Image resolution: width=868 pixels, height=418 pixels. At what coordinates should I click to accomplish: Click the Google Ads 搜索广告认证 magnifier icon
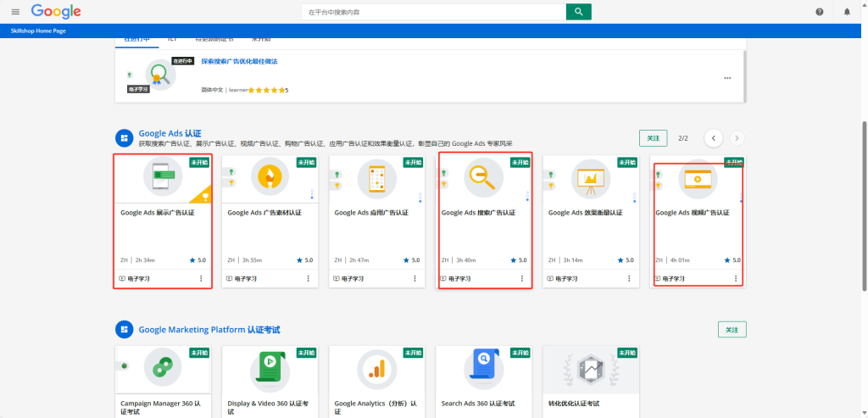tap(483, 177)
